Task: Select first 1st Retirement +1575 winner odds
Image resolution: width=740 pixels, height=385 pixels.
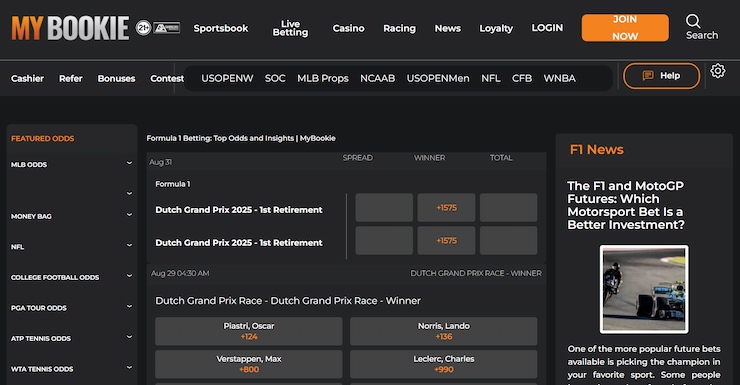Action: click(x=446, y=208)
